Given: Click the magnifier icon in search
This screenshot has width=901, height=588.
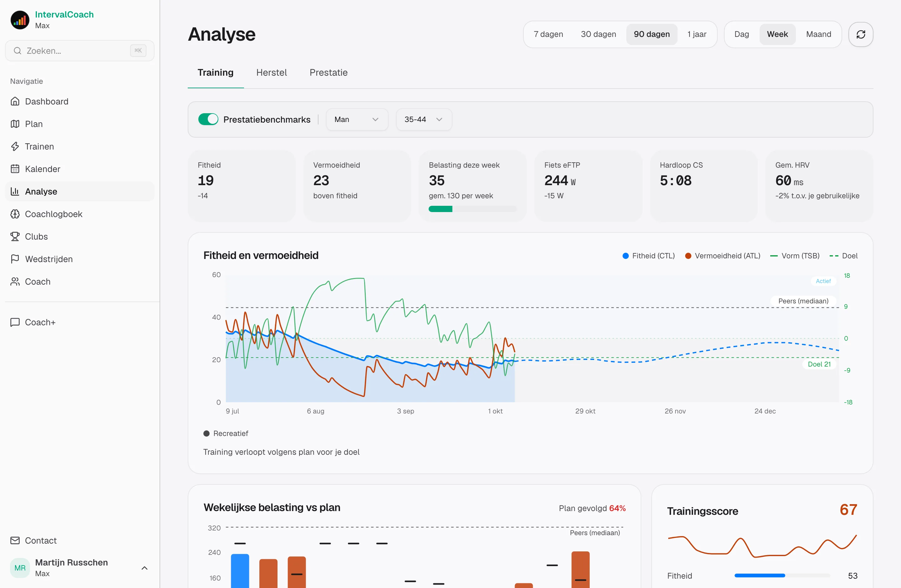Looking at the screenshot, I should pos(18,51).
